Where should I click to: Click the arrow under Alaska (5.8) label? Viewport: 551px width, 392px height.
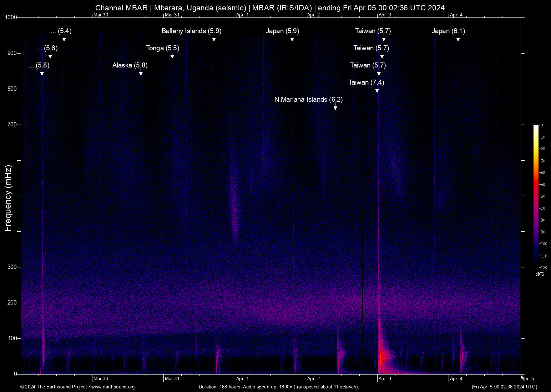(141, 72)
